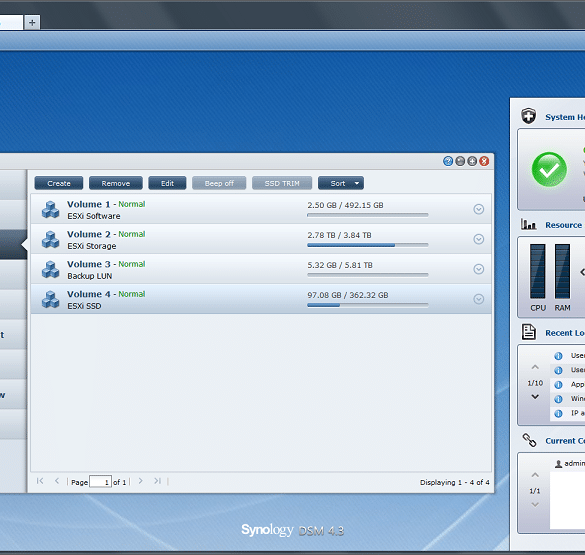Click the RAM usage bar

(x=562, y=271)
